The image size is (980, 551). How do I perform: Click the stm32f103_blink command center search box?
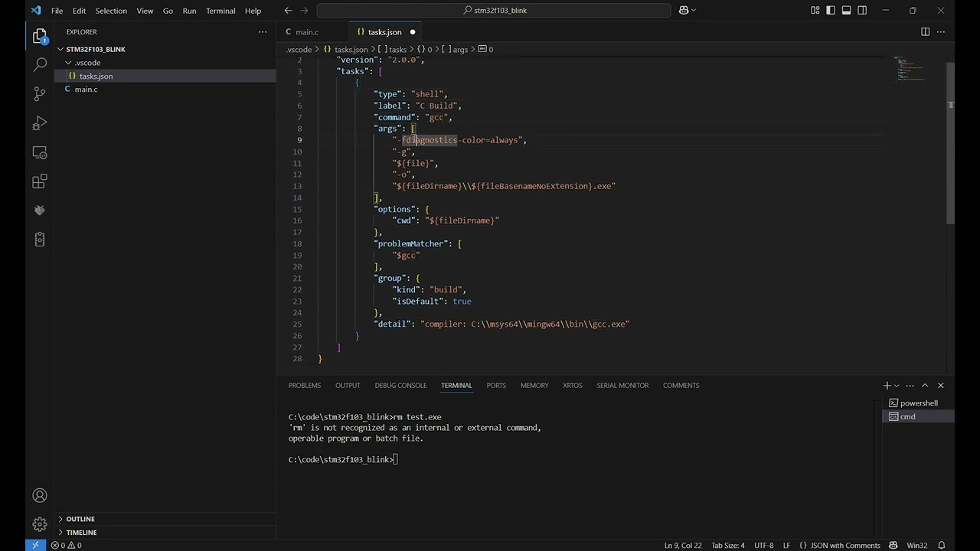[494, 11]
